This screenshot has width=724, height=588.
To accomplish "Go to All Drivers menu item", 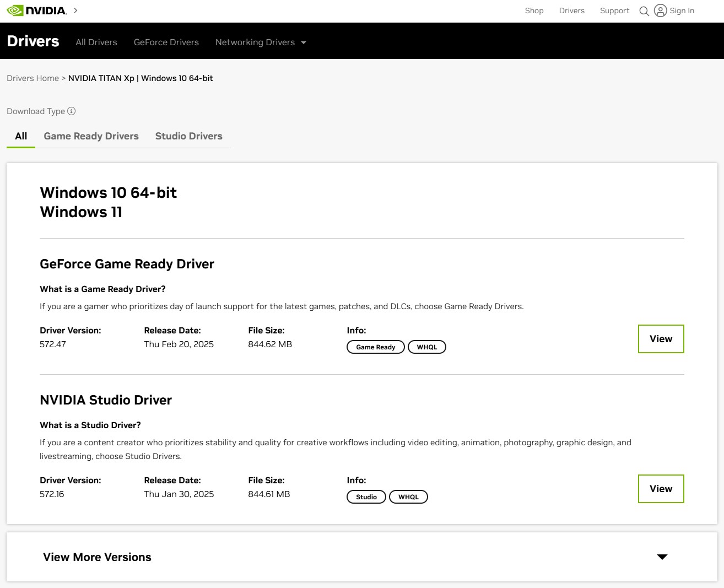I will coord(96,42).
